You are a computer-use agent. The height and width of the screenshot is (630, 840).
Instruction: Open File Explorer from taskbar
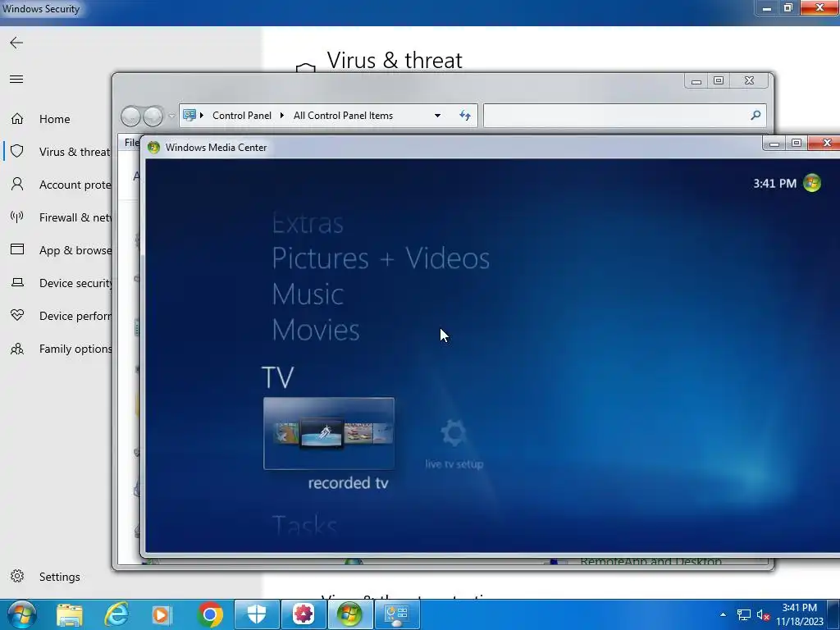click(70, 614)
